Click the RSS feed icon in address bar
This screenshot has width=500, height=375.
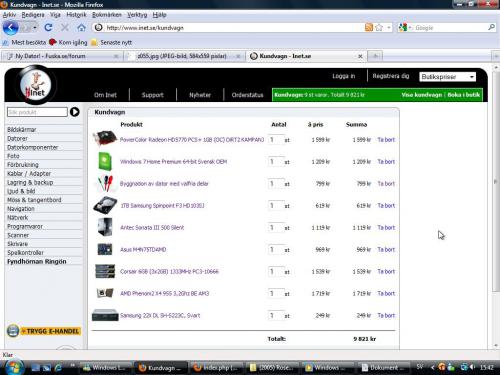(369, 27)
